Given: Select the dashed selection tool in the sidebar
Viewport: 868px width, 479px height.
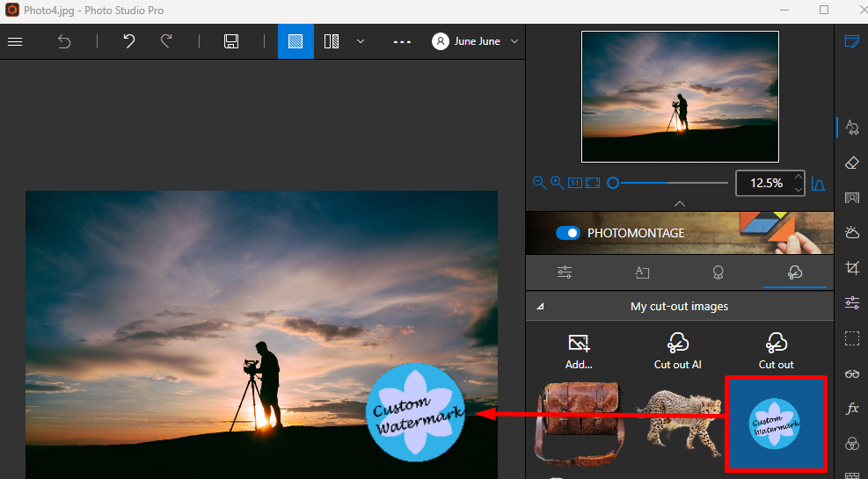Looking at the screenshot, I should 852,338.
